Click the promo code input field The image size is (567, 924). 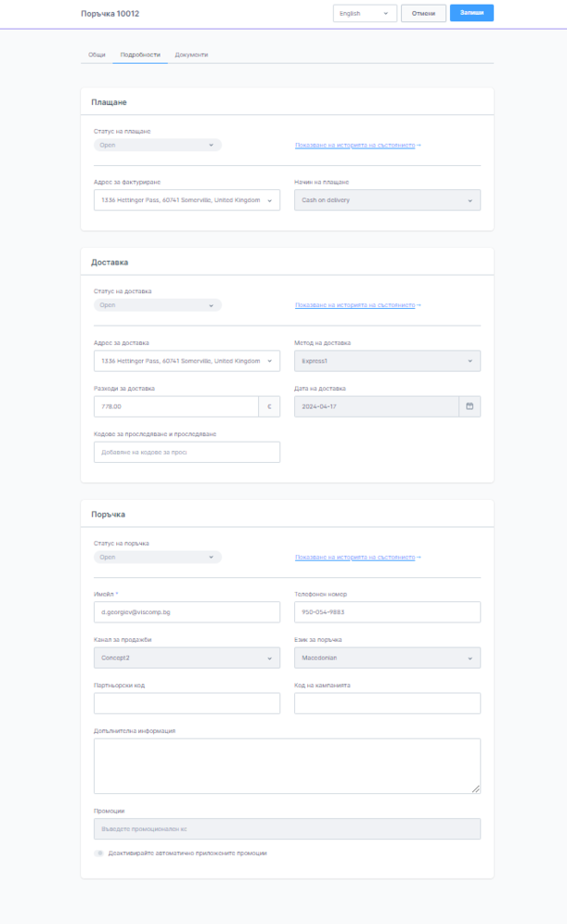click(287, 829)
